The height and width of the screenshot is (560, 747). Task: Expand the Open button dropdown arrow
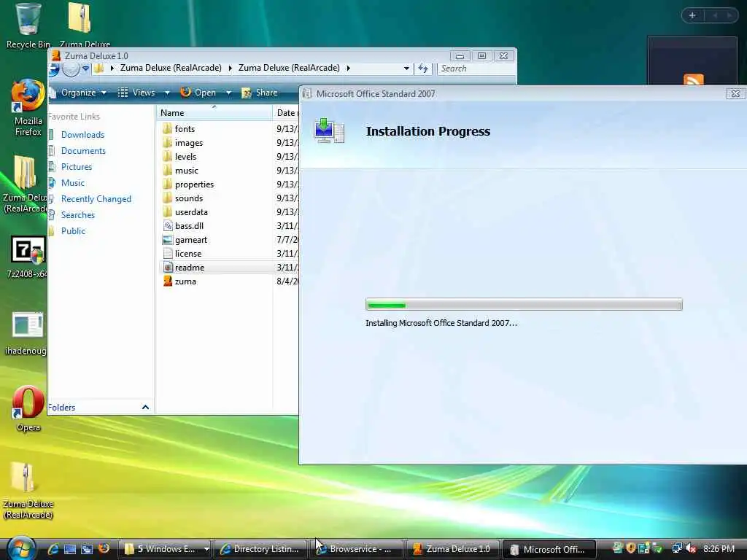click(228, 93)
